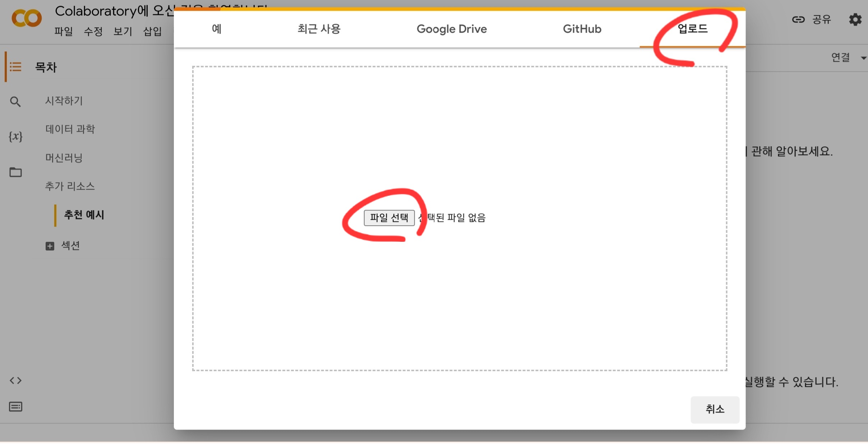Open the terminal panel icon at bottom
868x444 pixels.
point(15,407)
